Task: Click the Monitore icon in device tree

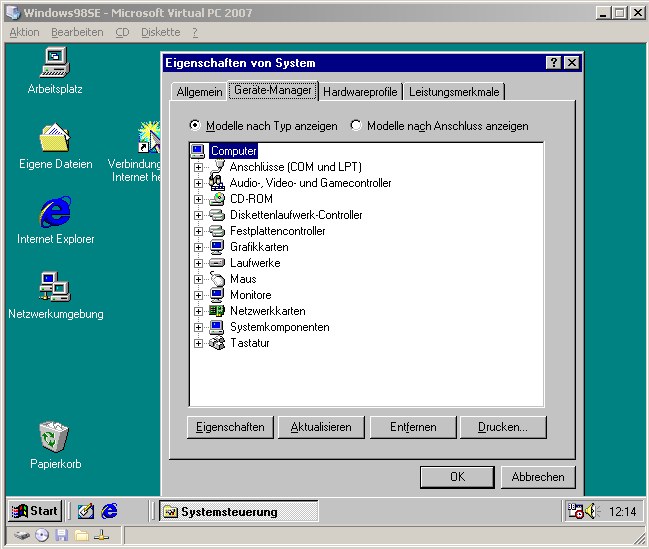Action: point(217,295)
